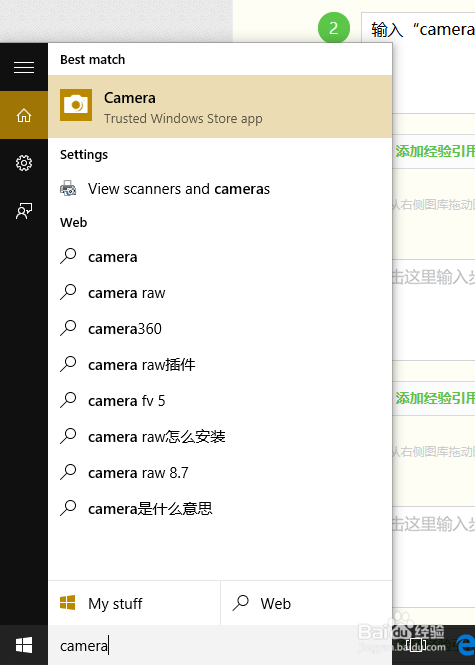Open the Windows Start button
Image resolution: width=475 pixels, height=665 pixels.
click(x=24, y=645)
